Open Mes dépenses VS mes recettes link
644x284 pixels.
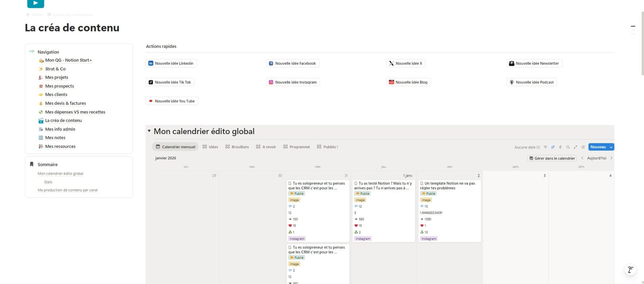pyautogui.click(x=75, y=112)
